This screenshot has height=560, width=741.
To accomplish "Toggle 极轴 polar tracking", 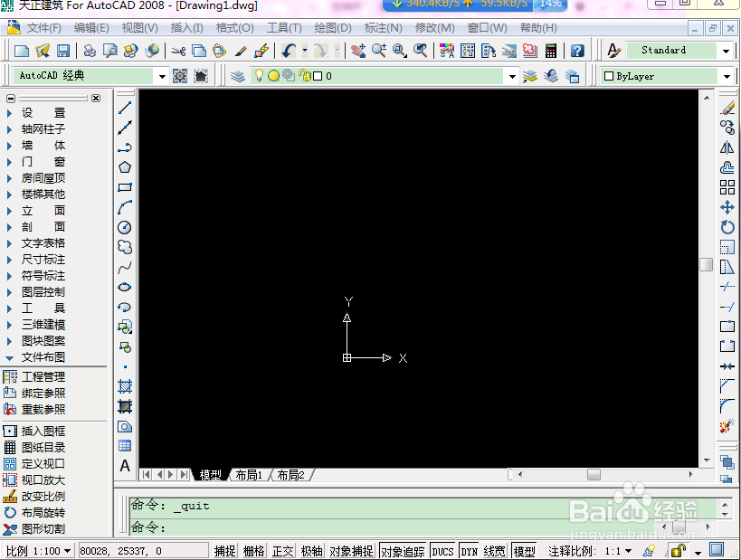I will point(312,551).
